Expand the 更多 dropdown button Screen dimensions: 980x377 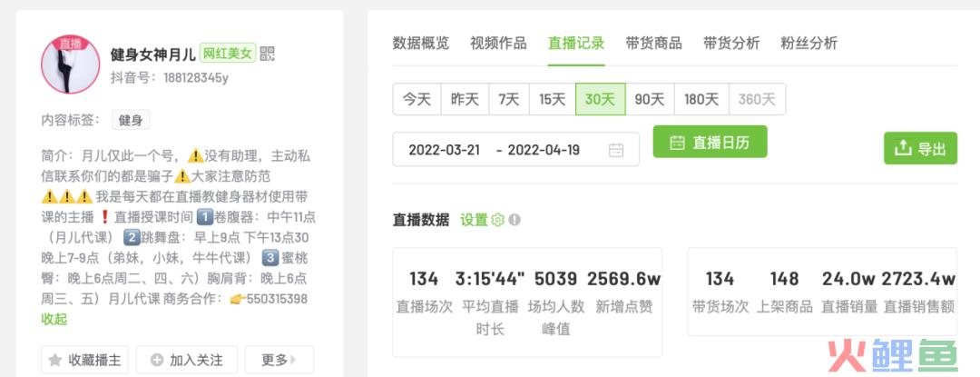[279, 360]
